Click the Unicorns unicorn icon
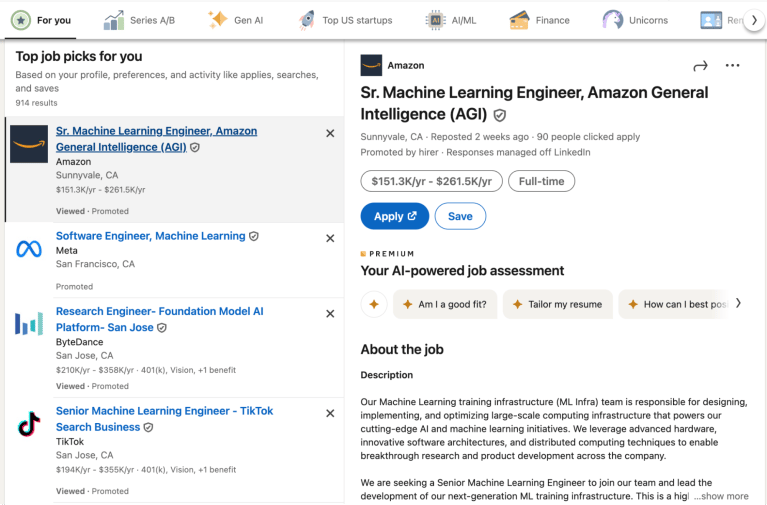This screenshot has height=505, width=767. click(x=612, y=20)
